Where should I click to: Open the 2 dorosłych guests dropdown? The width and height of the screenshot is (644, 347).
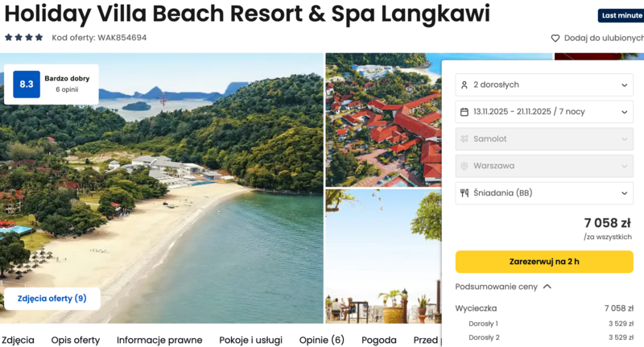544,85
